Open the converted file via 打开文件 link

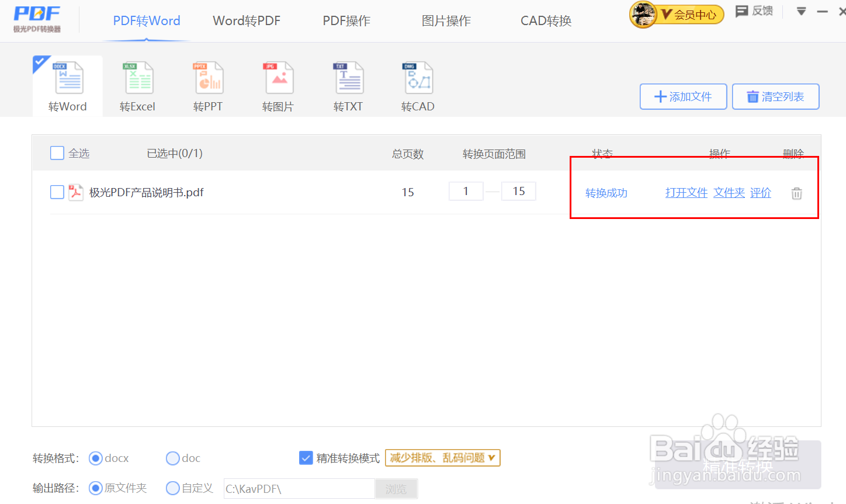click(x=686, y=192)
